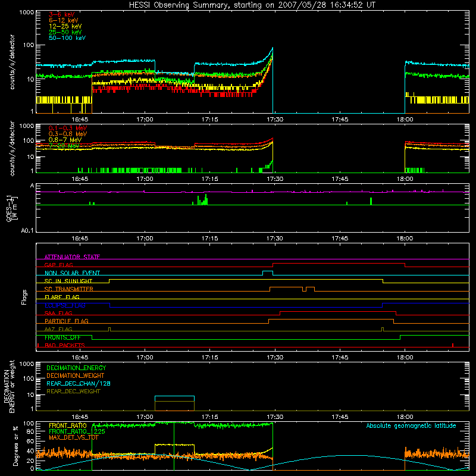Select the 3-6 keV legend label

click(x=62, y=14)
